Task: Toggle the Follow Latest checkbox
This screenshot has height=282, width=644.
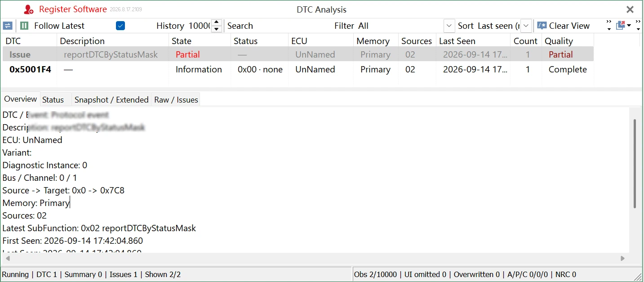Action: pos(120,26)
